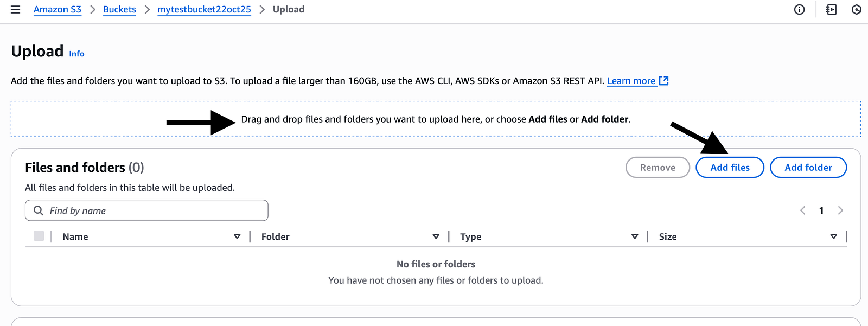Sort by the Size column arrow

pos(834,236)
